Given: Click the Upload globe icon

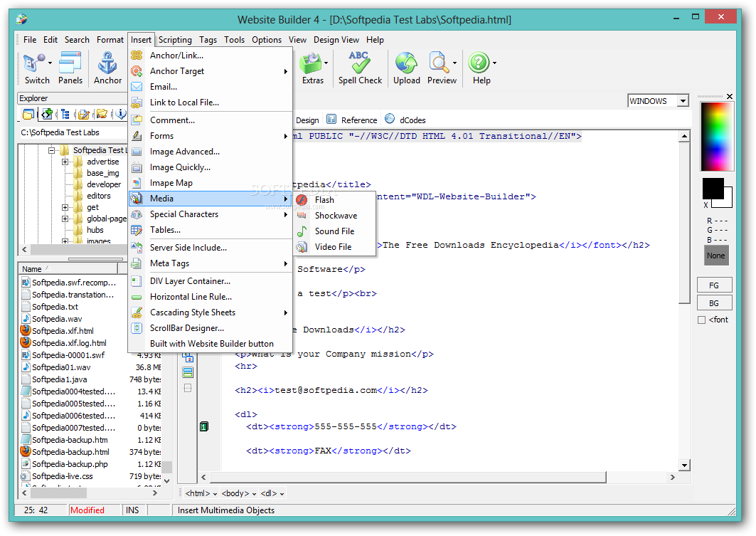Looking at the screenshot, I should 406,63.
